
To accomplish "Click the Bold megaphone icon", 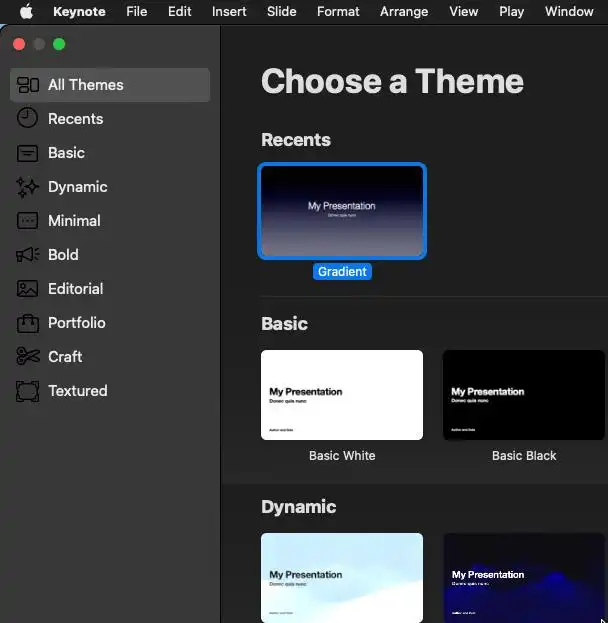I will point(27,255).
